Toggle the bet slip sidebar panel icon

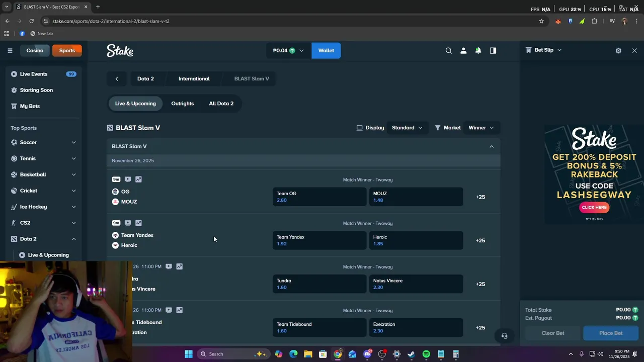pos(493,50)
